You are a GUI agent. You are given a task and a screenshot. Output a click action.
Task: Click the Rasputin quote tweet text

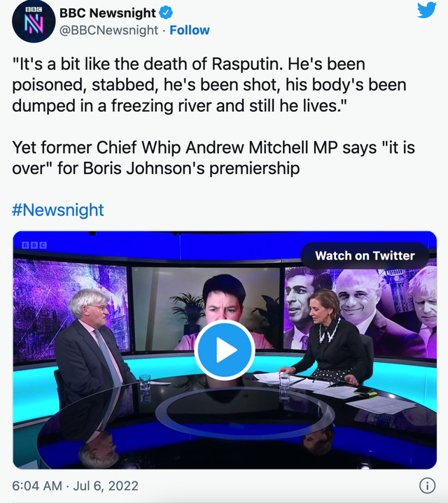point(209,85)
